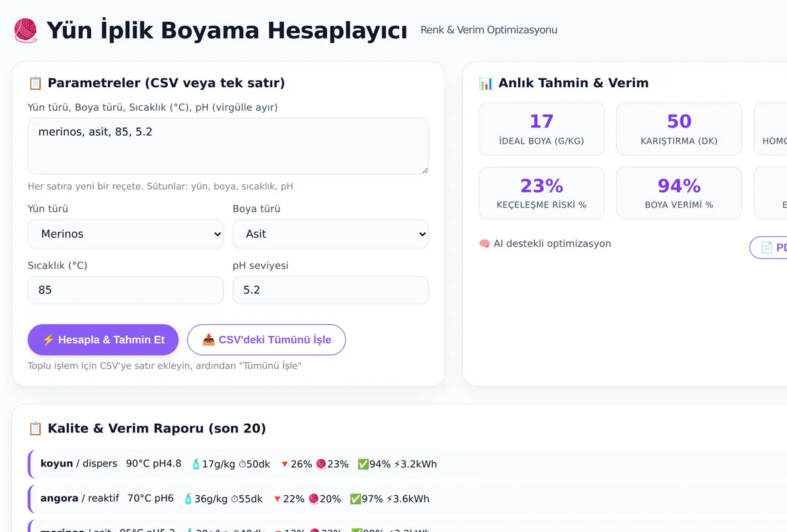787x532 pixels.
Task: Click the yarn ball logo icon
Action: (26, 30)
